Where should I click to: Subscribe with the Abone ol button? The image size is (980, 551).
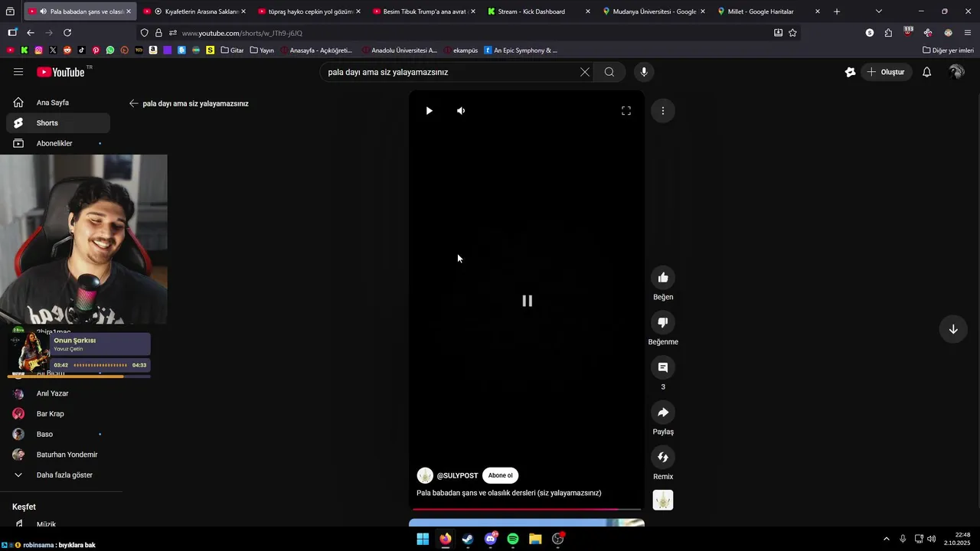[501, 475]
